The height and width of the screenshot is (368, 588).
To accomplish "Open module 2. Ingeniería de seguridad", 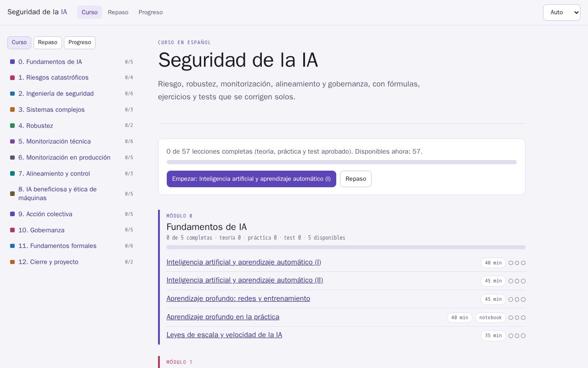I will coord(72,93).
